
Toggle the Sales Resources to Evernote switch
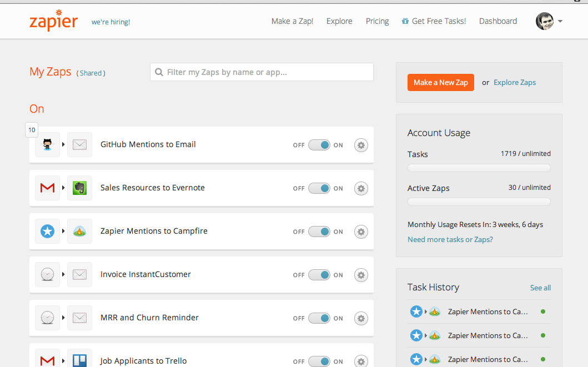pos(319,188)
